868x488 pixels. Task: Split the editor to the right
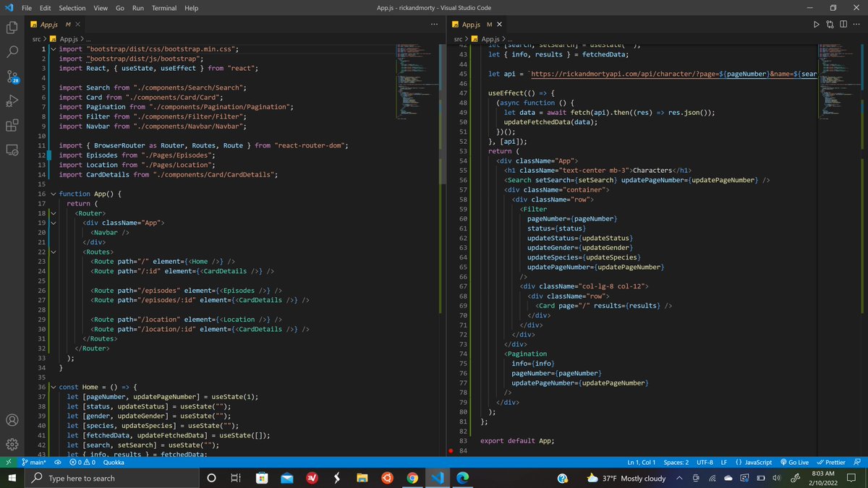coord(842,25)
